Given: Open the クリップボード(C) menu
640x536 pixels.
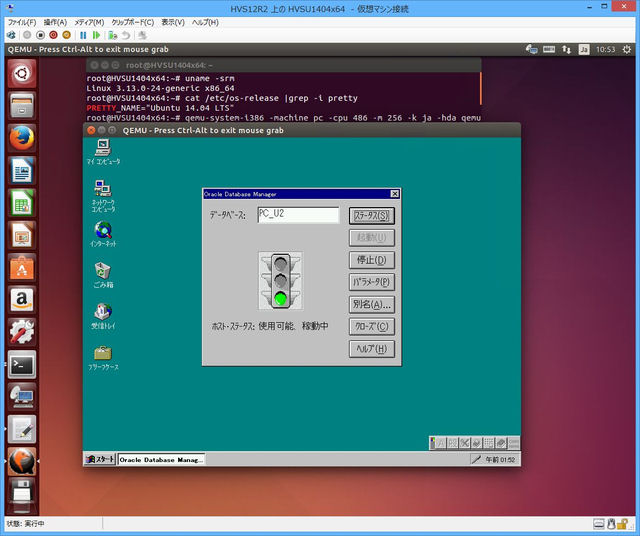Looking at the screenshot, I should pyautogui.click(x=133, y=22).
